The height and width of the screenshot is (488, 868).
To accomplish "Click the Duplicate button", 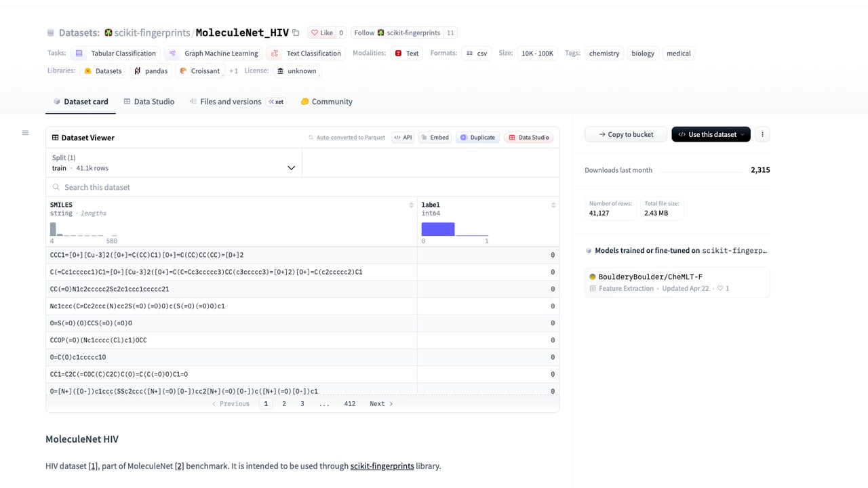I will [478, 138].
